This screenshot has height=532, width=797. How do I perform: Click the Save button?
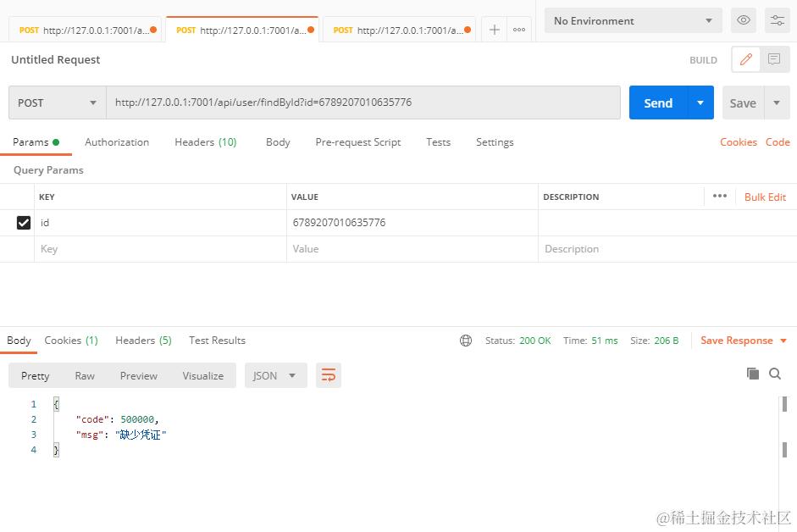click(x=743, y=103)
